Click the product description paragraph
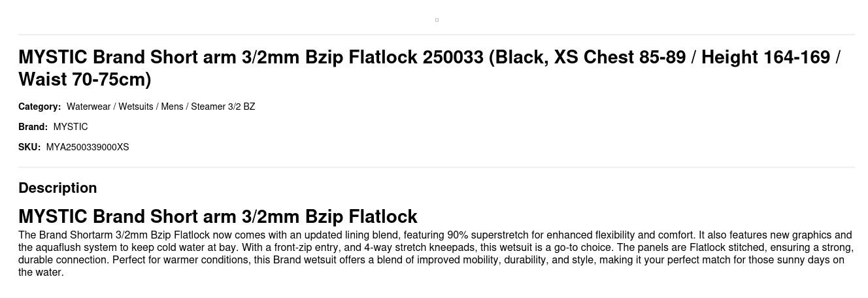The image size is (868, 298). tap(434, 254)
